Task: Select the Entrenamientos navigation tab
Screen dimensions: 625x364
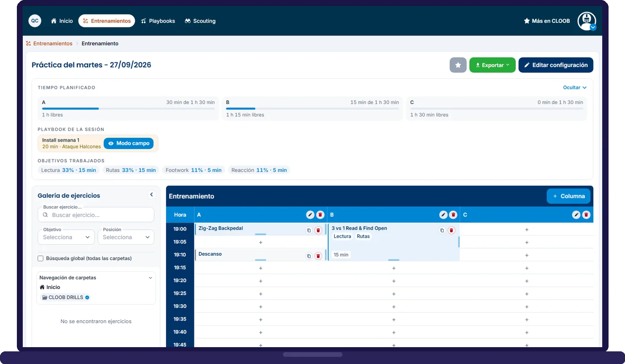Action: point(107,21)
